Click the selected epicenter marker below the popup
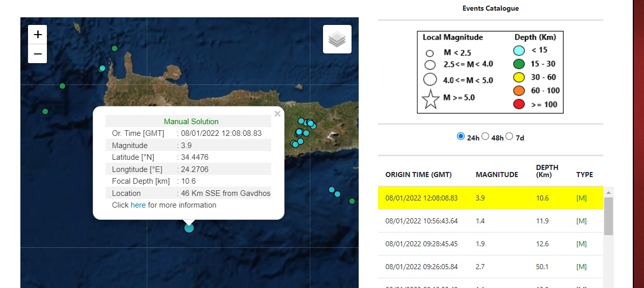Image resolution: width=644 pixels, height=288 pixels. coord(189,228)
